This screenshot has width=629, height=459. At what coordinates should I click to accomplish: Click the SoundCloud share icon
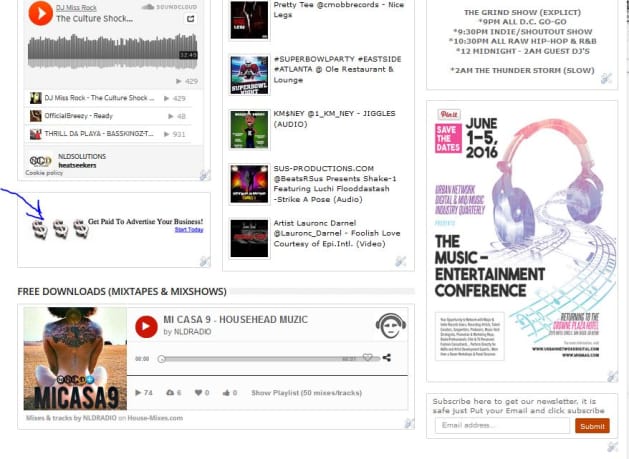tap(191, 18)
